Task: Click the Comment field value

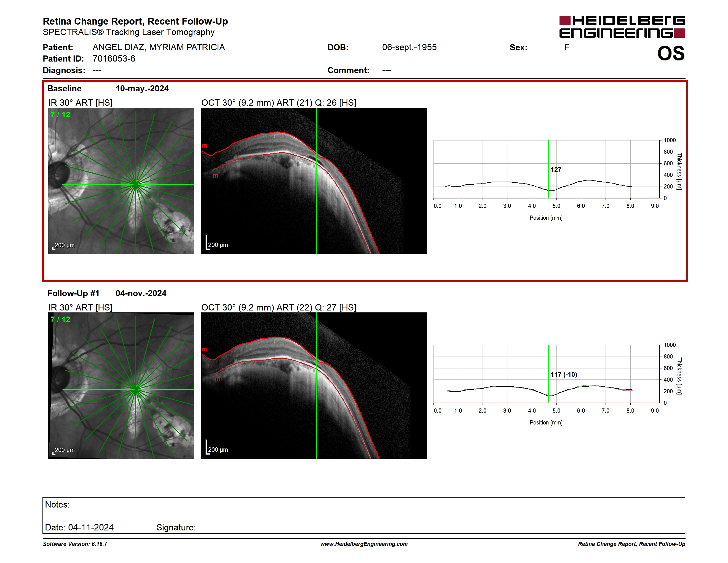Action: tap(387, 70)
